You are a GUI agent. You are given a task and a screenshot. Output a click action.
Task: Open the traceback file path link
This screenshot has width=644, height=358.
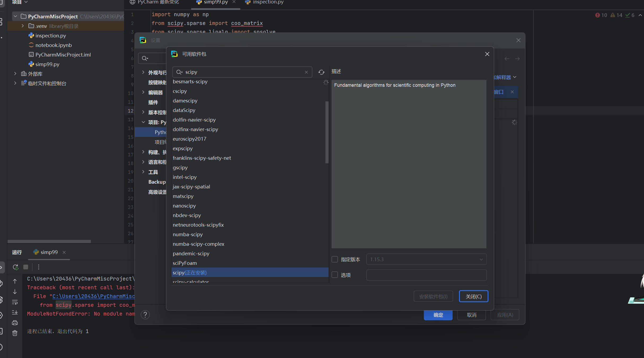[93, 296]
